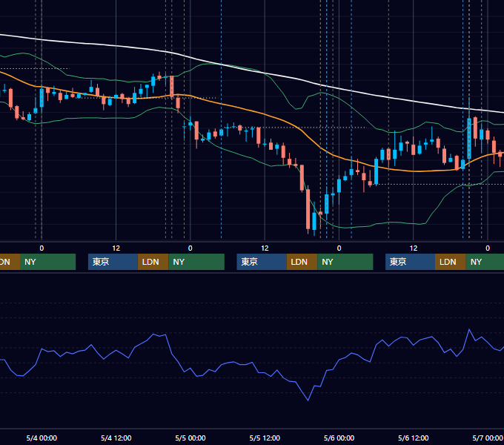Click the tall red candle at the chart low
The image size is (504, 445).
[308, 209]
